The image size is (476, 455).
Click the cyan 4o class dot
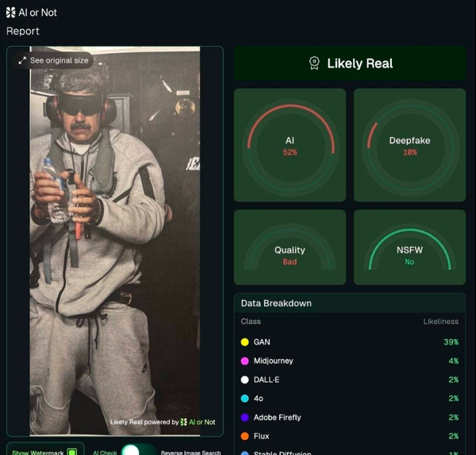(244, 399)
